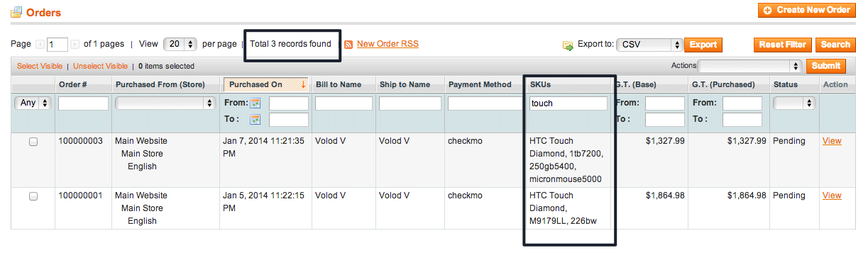Open the New Order RSS link

(388, 44)
